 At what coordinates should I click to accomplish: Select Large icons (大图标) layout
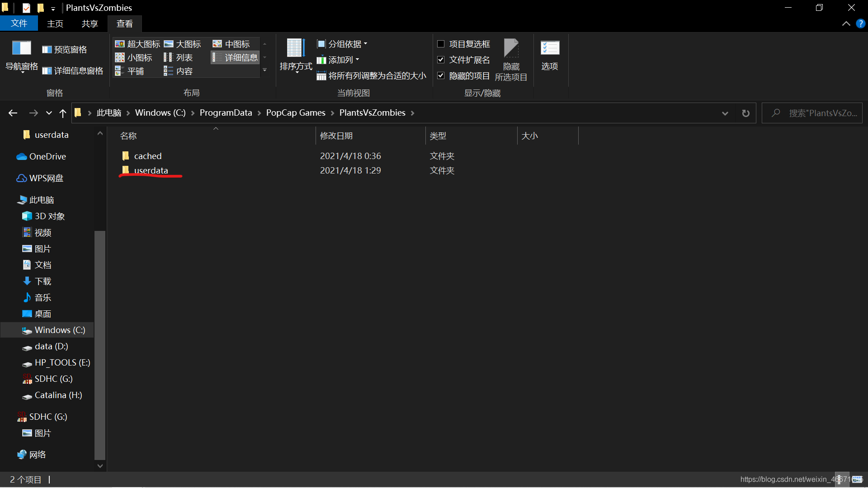182,44
